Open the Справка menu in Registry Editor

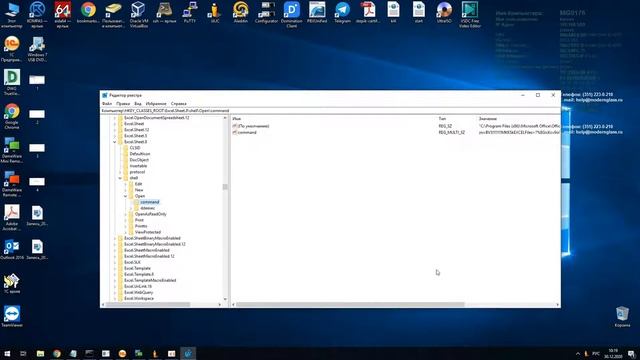click(179, 104)
